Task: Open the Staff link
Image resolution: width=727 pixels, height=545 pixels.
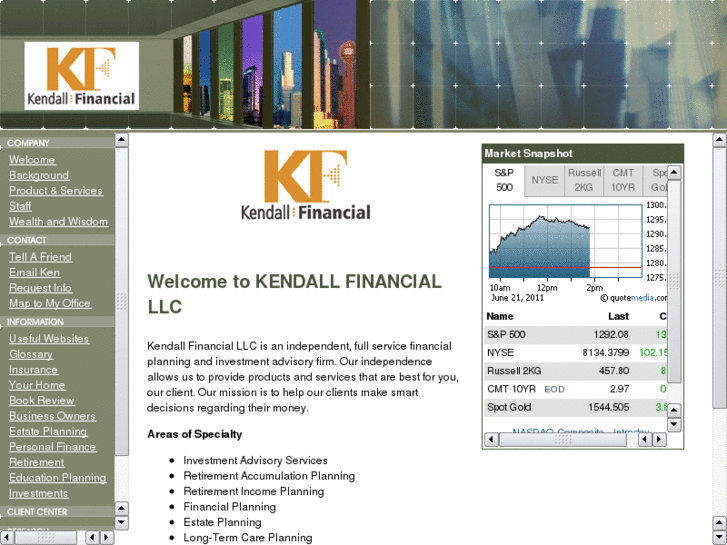Action: tap(20, 206)
